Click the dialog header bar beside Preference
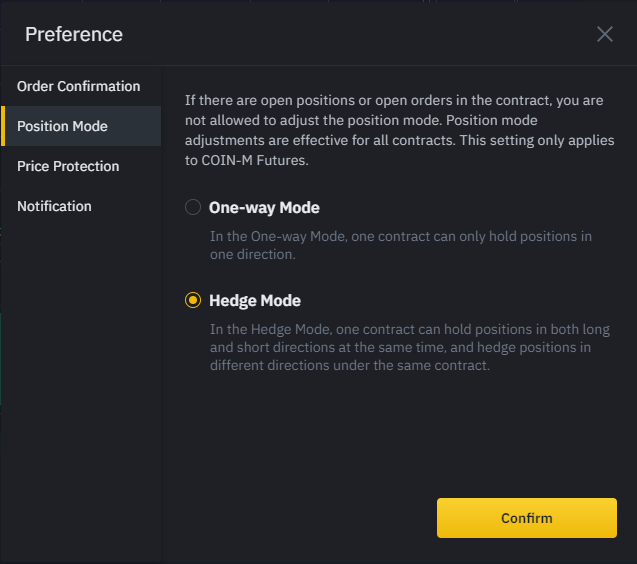The image size is (637, 564). pyautogui.click(x=350, y=34)
